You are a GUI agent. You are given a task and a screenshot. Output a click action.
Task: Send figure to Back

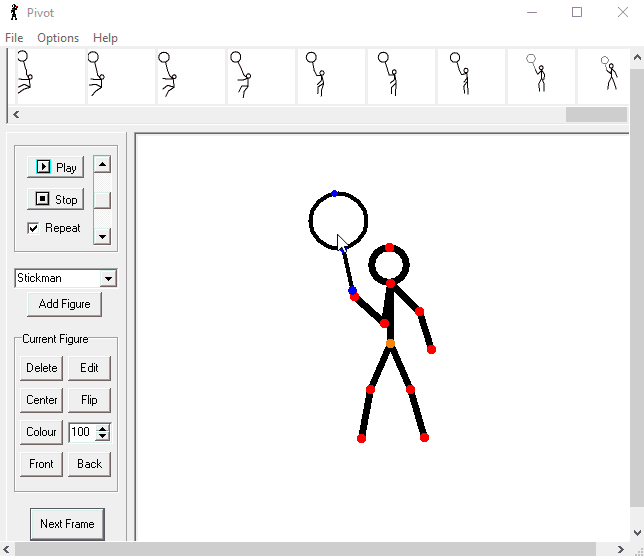[x=89, y=464]
